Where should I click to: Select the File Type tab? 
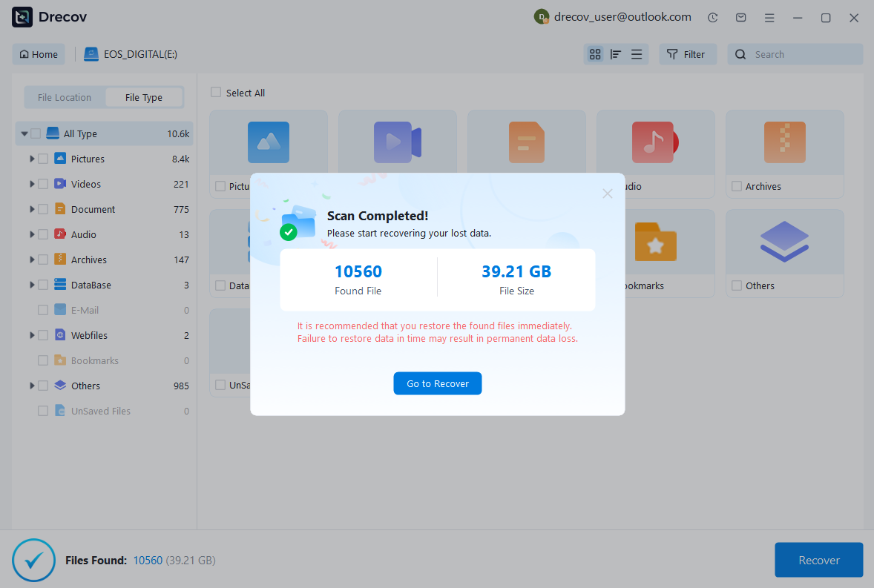143,97
